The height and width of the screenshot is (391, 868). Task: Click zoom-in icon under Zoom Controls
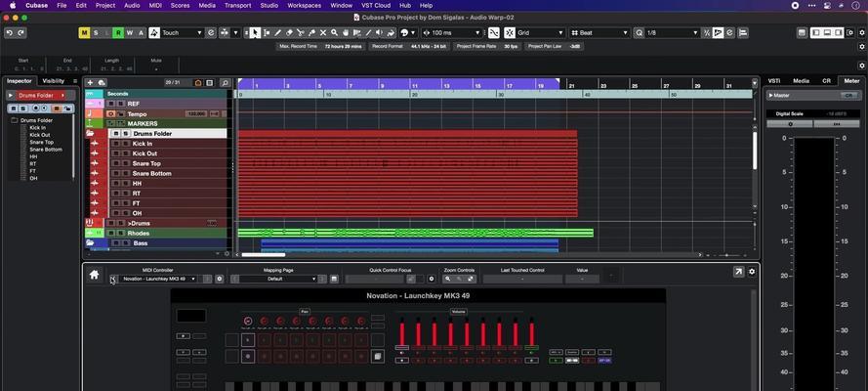tap(448, 280)
